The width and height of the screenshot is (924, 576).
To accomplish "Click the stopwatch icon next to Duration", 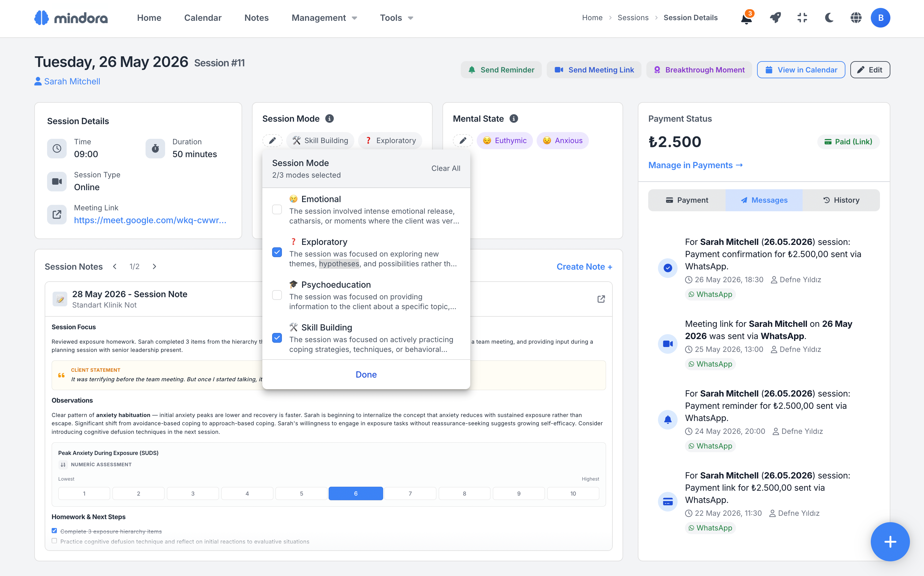I will [155, 149].
